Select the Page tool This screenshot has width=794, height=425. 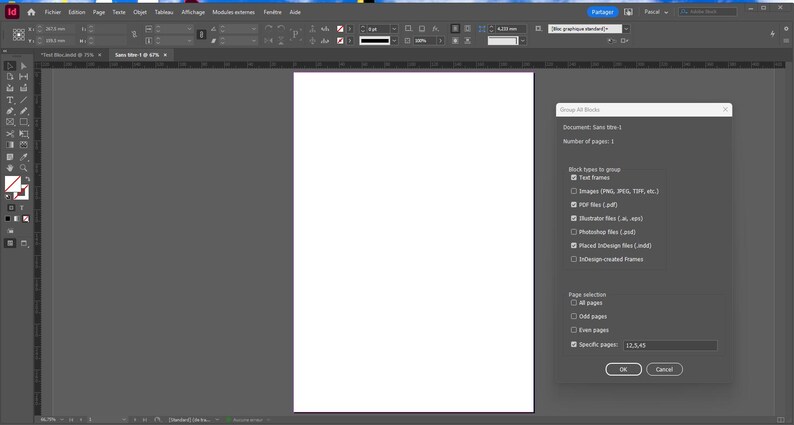(10, 77)
